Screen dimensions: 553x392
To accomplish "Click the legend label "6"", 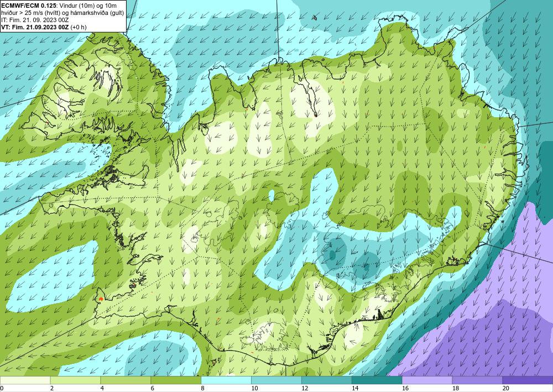I will tap(153, 388).
